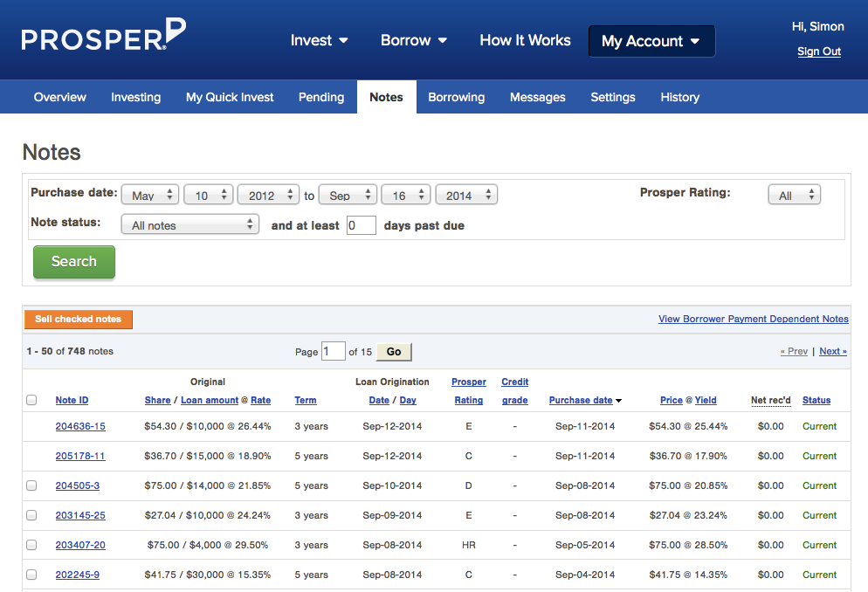This screenshot has height=592, width=868.
Task: Open the Invest dropdown menu
Action: (x=319, y=40)
